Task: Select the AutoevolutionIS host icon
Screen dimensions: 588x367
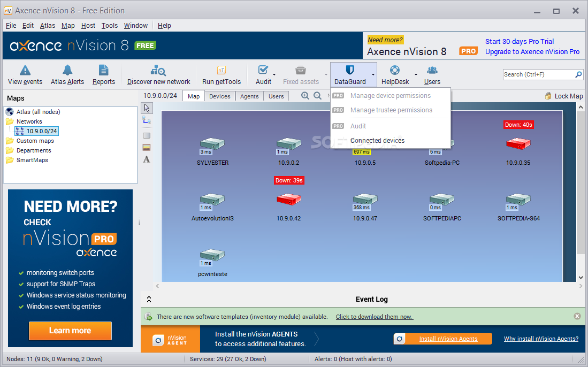Action: coord(212,200)
